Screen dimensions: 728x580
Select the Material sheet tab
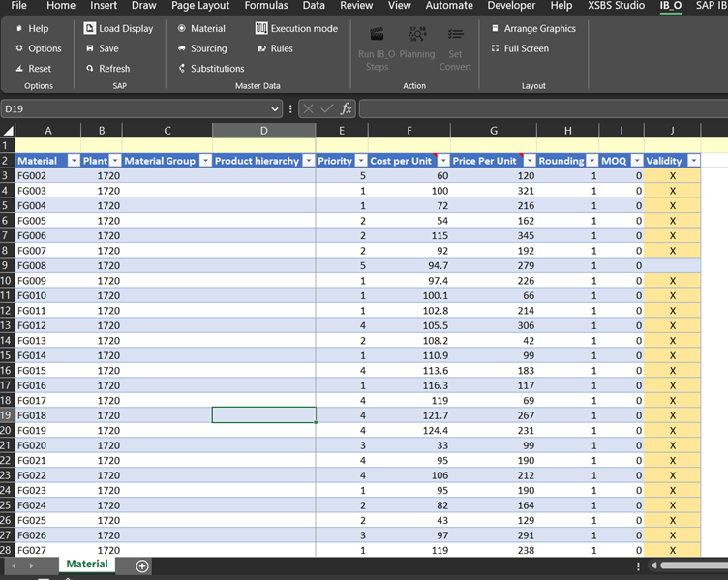coord(87,565)
